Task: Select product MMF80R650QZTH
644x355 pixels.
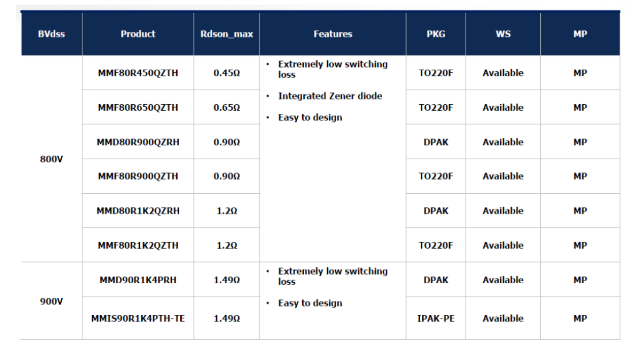Action: click(x=138, y=108)
